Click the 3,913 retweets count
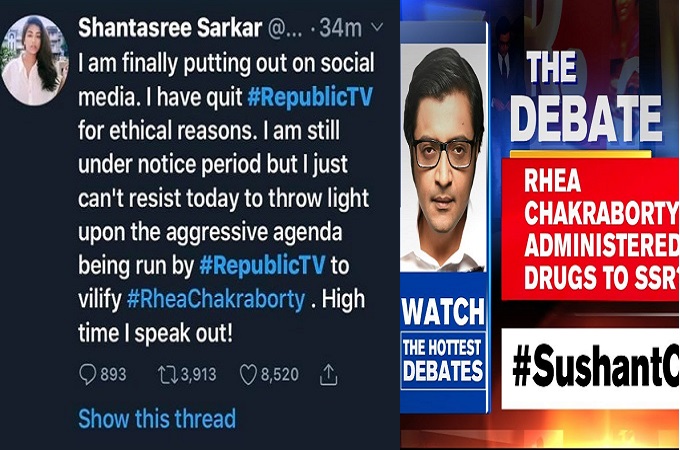This screenshot has height=450, width=680. (x=198, y=374)
